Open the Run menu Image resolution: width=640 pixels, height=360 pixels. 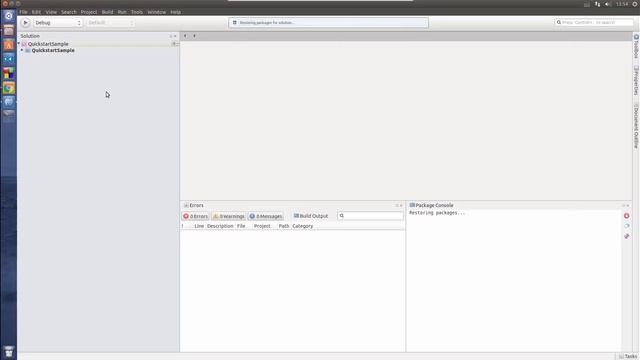[122, 12]
